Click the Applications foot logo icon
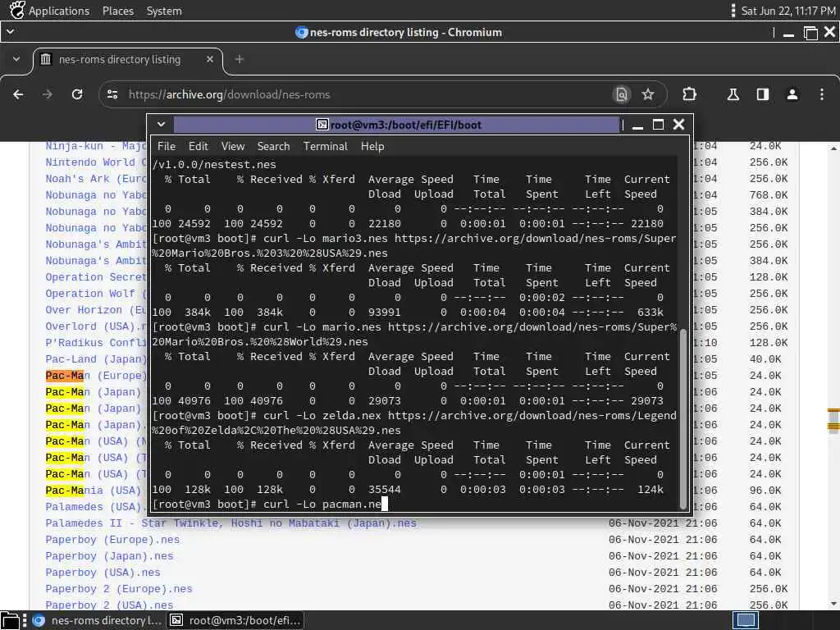 [x=17, y=10]
